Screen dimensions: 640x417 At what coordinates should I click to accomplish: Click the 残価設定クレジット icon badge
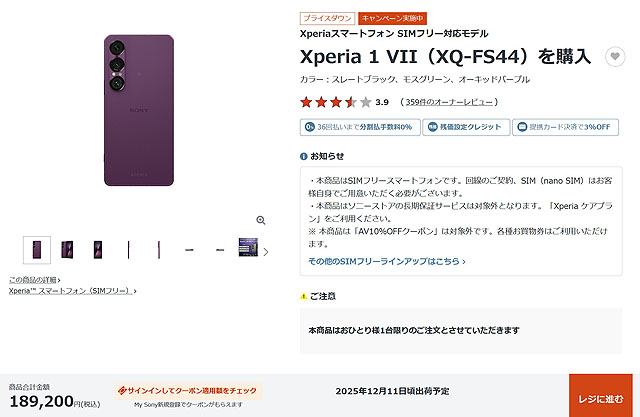coord(432,127)
